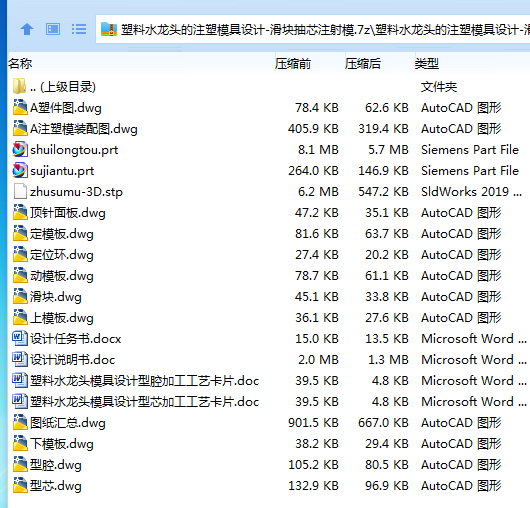
Task: Click the icon of 定位环.dwg
Action: 20,254
